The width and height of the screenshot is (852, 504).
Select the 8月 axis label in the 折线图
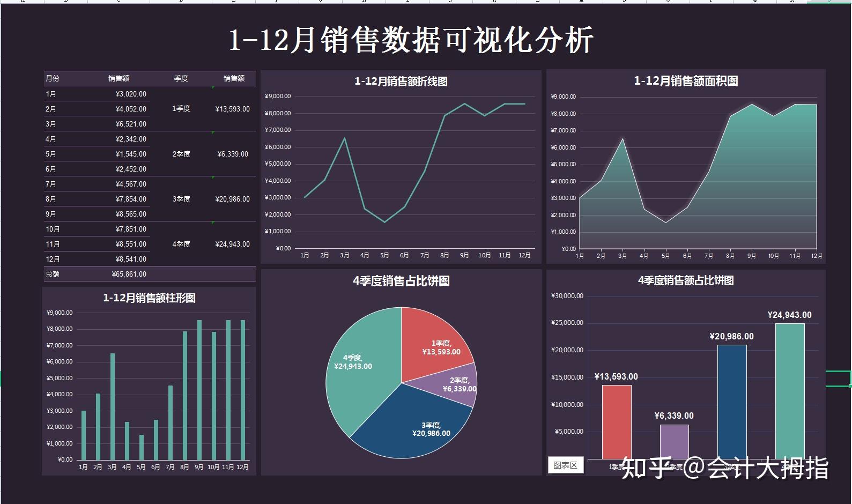pos(444,255)
